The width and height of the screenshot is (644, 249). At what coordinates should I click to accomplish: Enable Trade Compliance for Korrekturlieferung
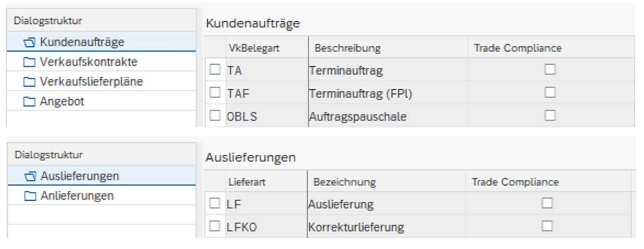pos(547,226)
